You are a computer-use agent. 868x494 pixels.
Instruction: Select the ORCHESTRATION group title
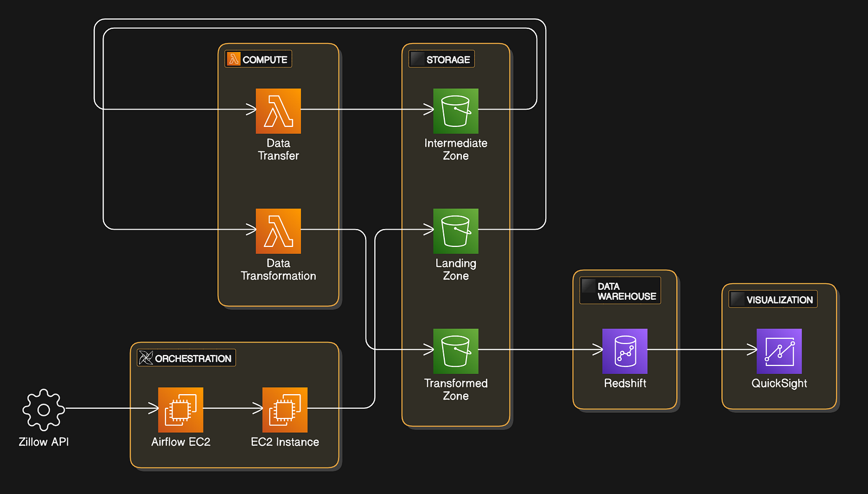point(193,358)
